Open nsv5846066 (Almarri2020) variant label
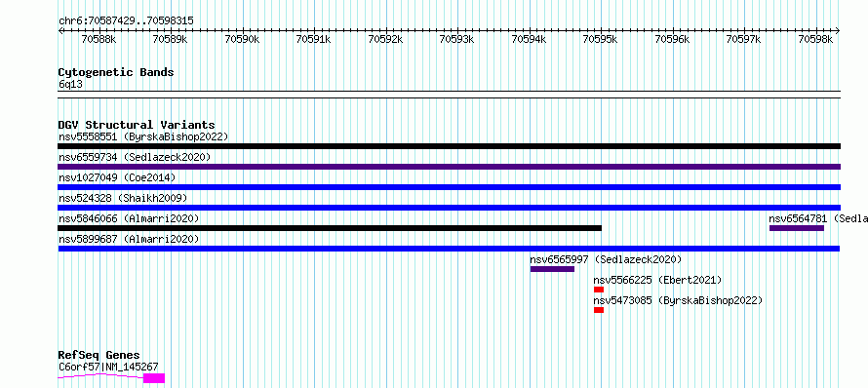The width and height of the screenshot is (868, 388). pyautogui.click(x=129, y=218)
